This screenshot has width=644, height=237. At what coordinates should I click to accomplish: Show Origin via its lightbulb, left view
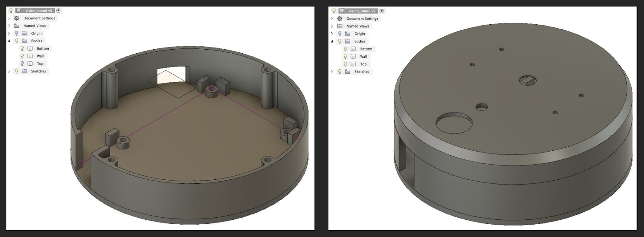click(x=17, y=33)
